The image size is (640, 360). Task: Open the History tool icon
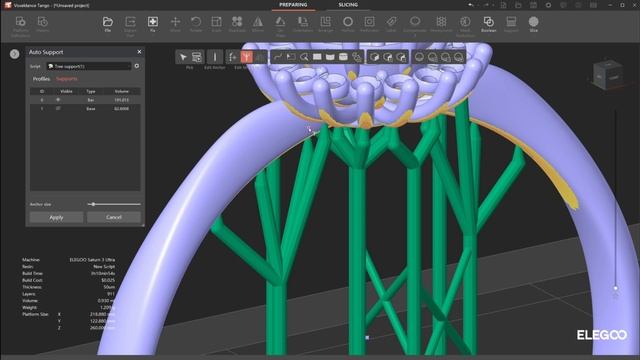coord(42,24)
